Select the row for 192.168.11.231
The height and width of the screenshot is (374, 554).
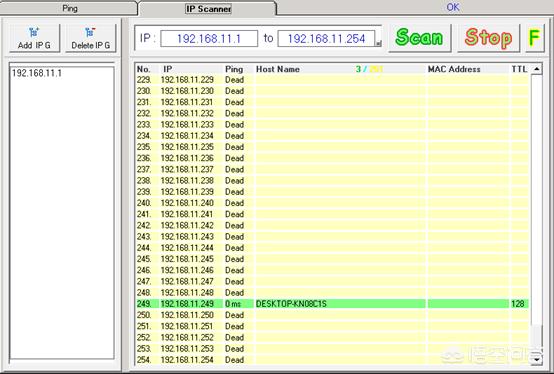pos(332,102)
